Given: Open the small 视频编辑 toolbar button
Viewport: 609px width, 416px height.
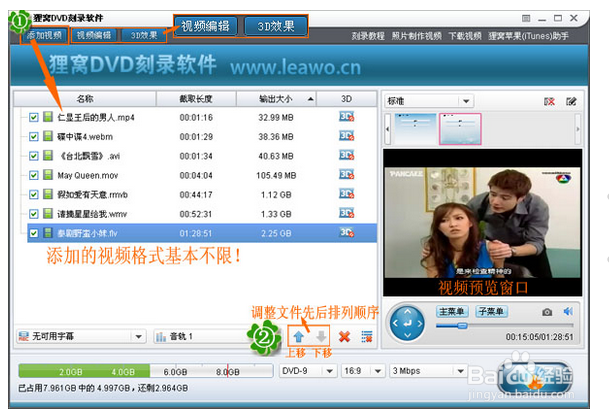Looking at the screenshot, I should [94, 35].
